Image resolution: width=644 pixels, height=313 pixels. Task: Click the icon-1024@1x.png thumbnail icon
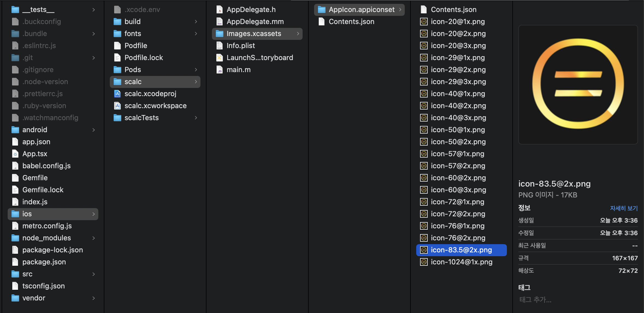click(424, 262)
